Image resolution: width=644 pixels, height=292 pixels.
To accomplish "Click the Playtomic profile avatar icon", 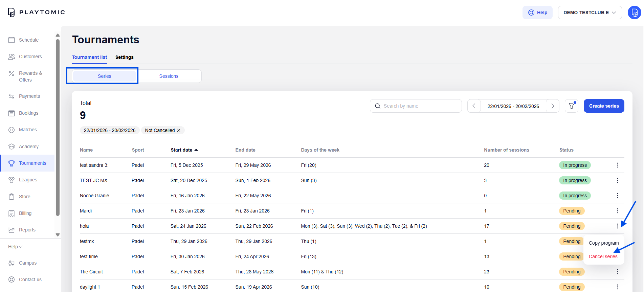I will (634, 13).
